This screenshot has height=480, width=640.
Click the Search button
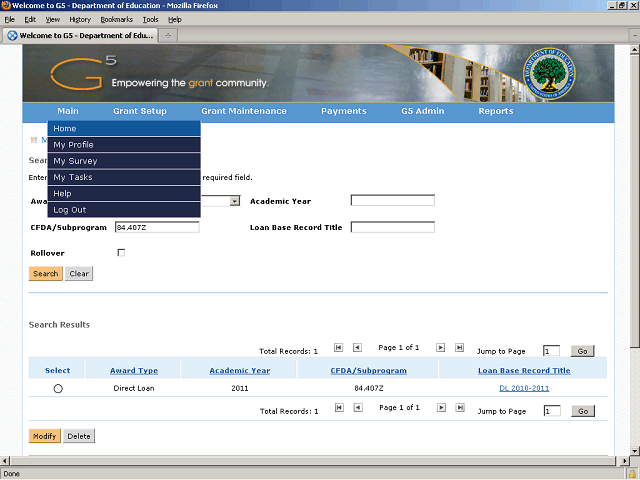45,273
